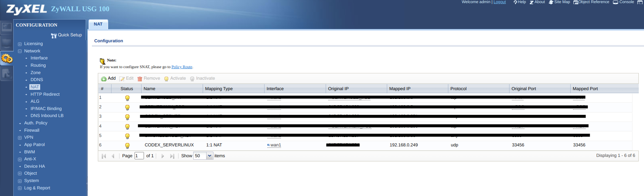Image resolution: width=644 pixels, height=196 pixels.
Task: Select the NAT tab
Action: [98, 24]
